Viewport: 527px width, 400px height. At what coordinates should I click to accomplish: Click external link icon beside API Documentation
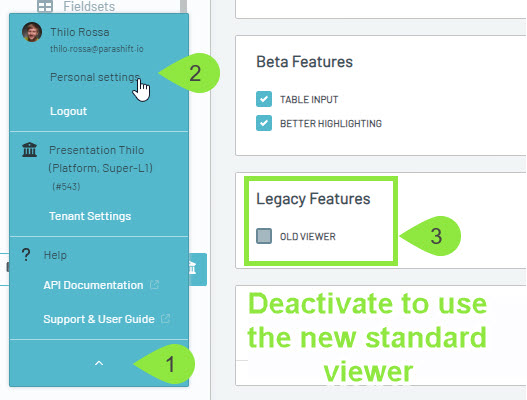coord(154,285)
